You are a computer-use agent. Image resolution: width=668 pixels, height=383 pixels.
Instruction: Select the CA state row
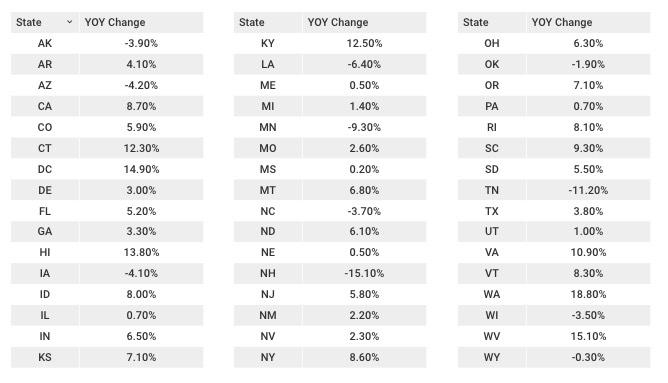tap(107, 106)
